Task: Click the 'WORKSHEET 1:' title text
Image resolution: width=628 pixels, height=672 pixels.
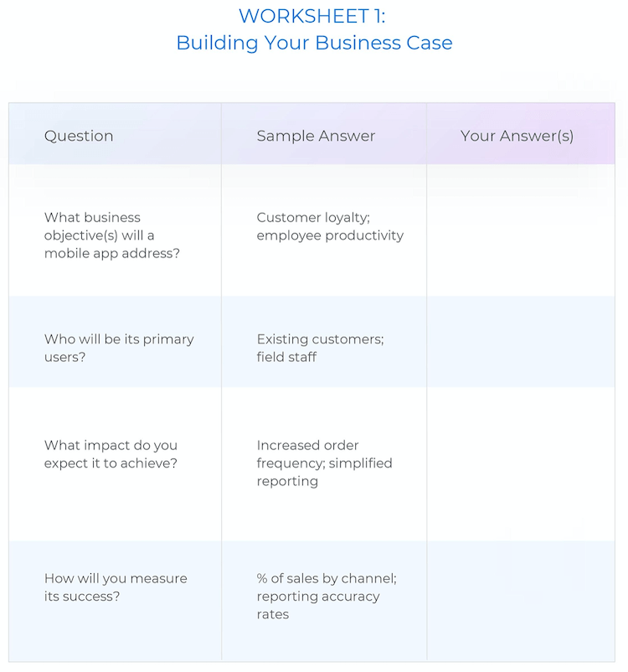Action: pos(311,17)
